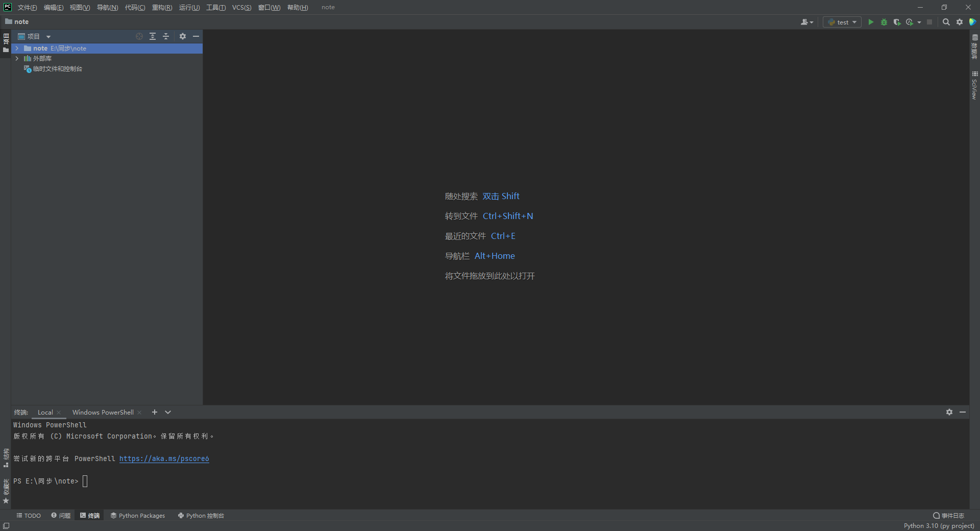Select note root folder in project tree

pos(107,48)
